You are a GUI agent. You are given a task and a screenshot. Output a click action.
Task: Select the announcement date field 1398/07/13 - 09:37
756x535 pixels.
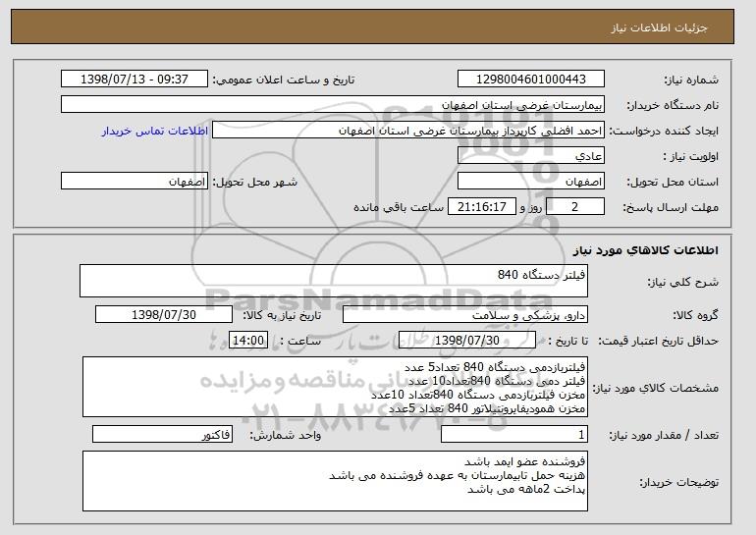(x=135, y=80)
